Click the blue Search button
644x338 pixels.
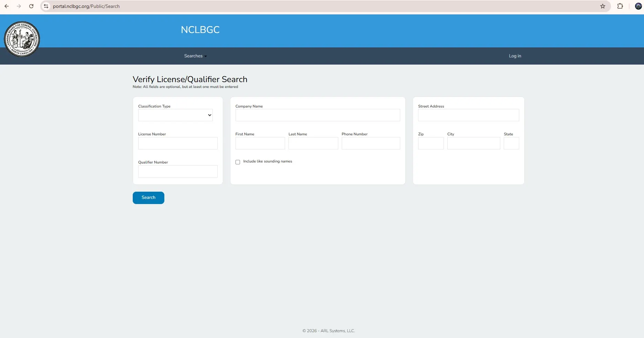click(149, 198)
